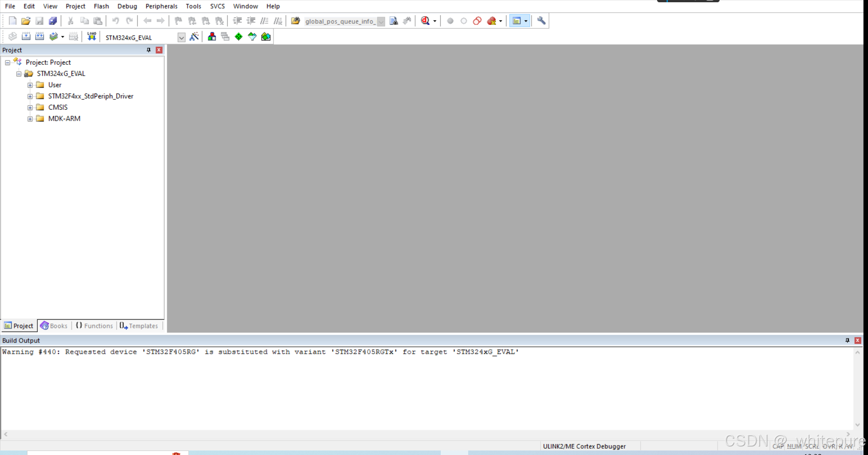Open the STM324xG_EVAL target dropdown
Image resolution: width=868 pixels, height=455 pixels.
pos(181,37)
